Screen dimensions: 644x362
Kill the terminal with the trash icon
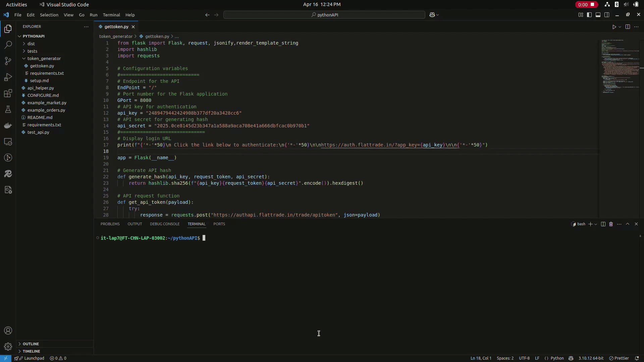[611, 224]
